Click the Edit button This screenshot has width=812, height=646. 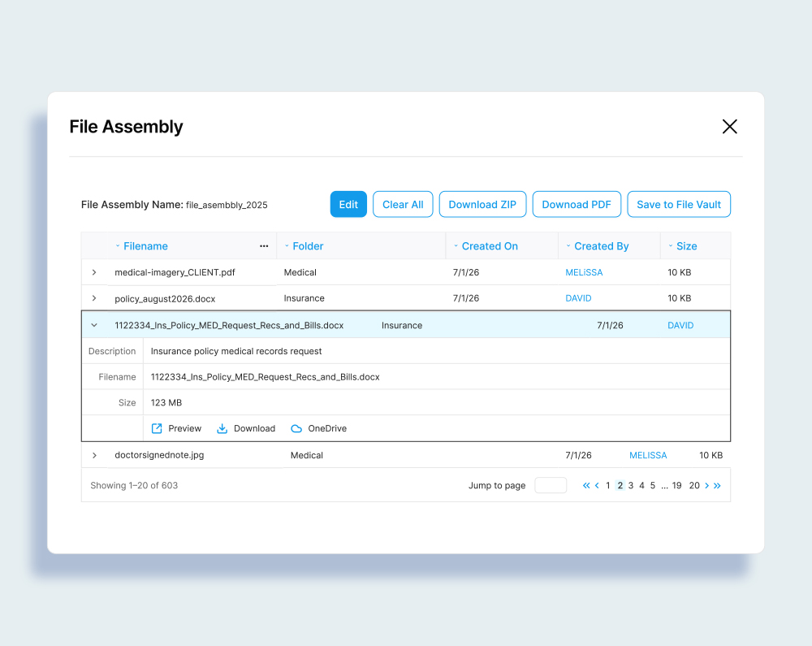(348, 205)
